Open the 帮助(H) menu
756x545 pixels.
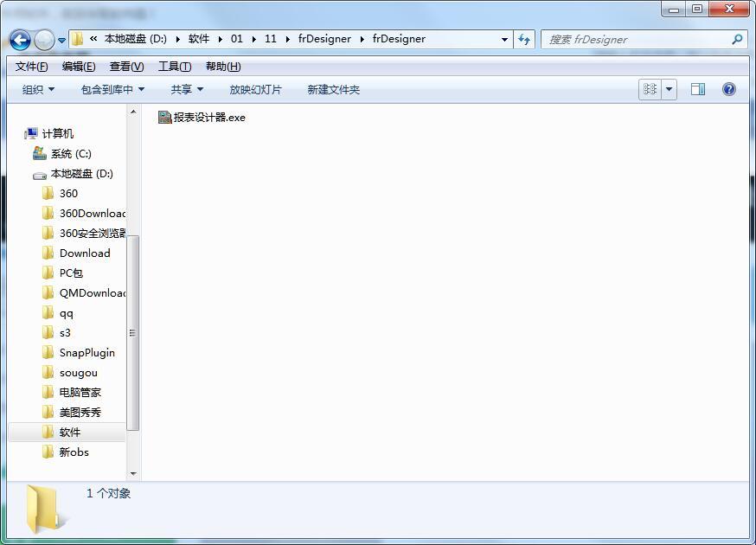tap(223, 67)
